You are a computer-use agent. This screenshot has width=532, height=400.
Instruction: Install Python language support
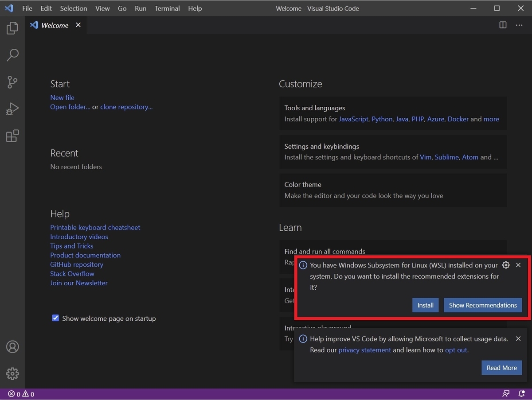[x=382, y=119]
